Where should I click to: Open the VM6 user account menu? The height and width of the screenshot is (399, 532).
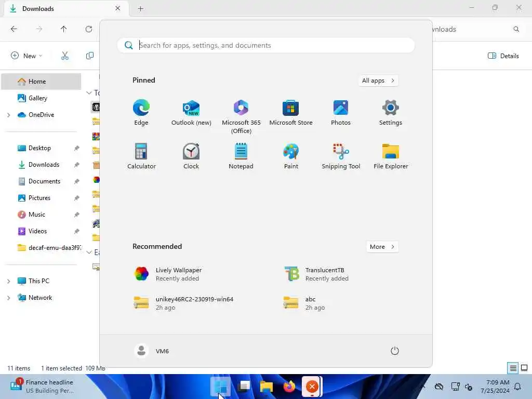pyautogui.click(x=152, y=351)
